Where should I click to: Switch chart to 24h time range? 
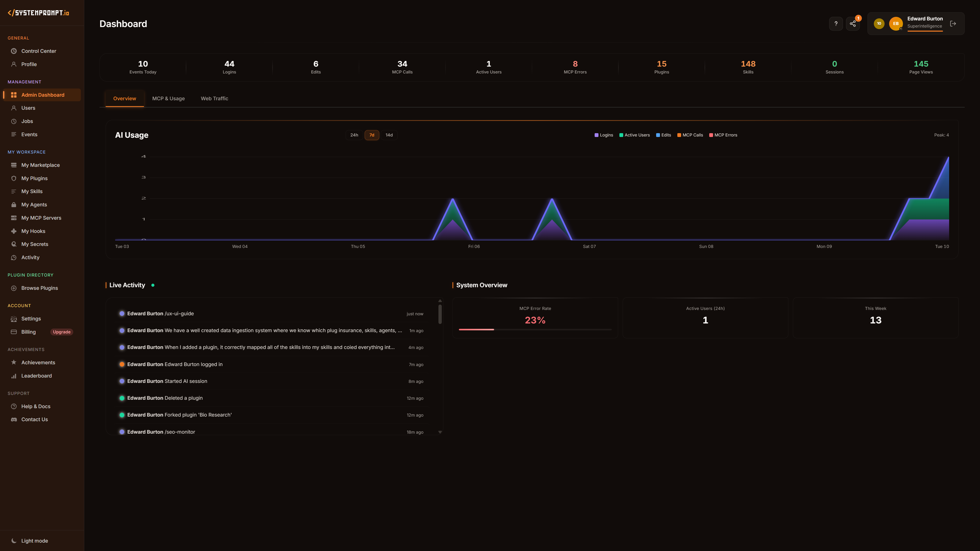click(354, 135)
